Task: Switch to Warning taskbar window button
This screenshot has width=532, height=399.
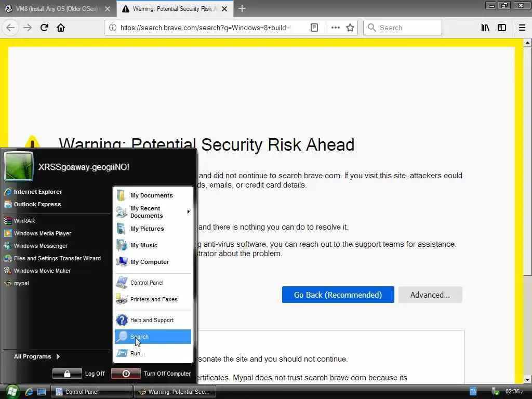Action: (175, 392)
